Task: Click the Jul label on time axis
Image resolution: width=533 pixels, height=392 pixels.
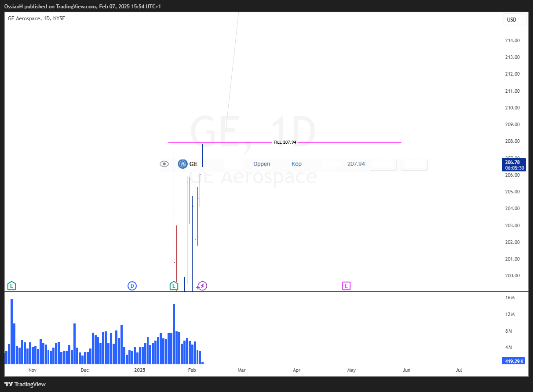Action: [459, 370]
